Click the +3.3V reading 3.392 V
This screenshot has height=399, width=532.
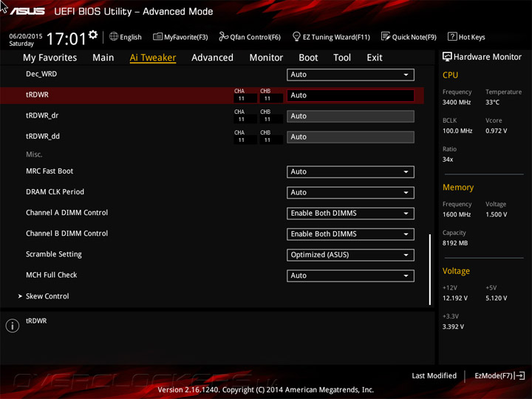[453, 327]
